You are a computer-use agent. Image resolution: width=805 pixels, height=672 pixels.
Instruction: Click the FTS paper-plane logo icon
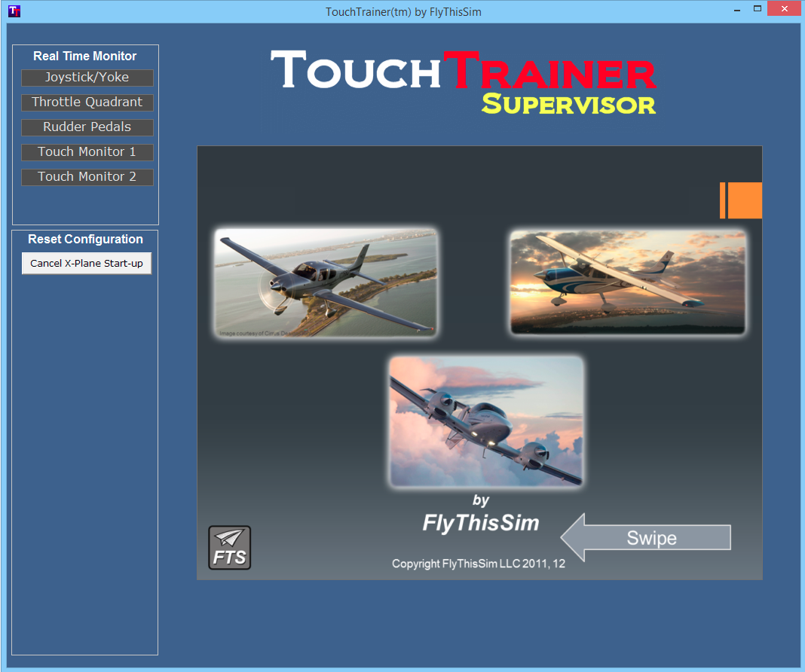tap(229, 548)
